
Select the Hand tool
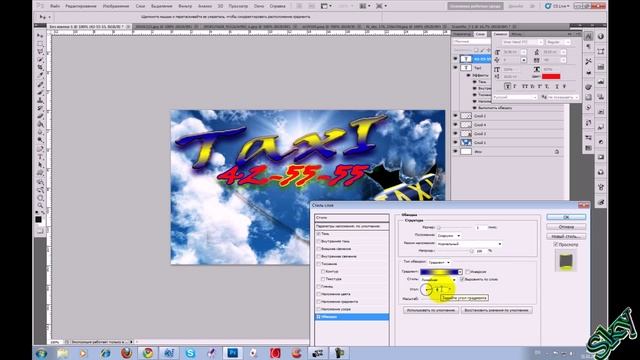tap(40, 198)
